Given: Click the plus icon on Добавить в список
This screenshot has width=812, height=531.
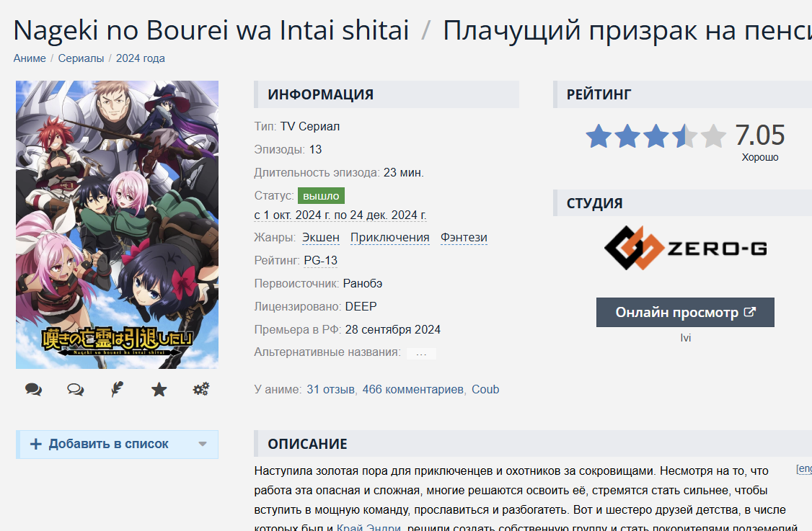Looking at the screenshot, I should 36,444.
